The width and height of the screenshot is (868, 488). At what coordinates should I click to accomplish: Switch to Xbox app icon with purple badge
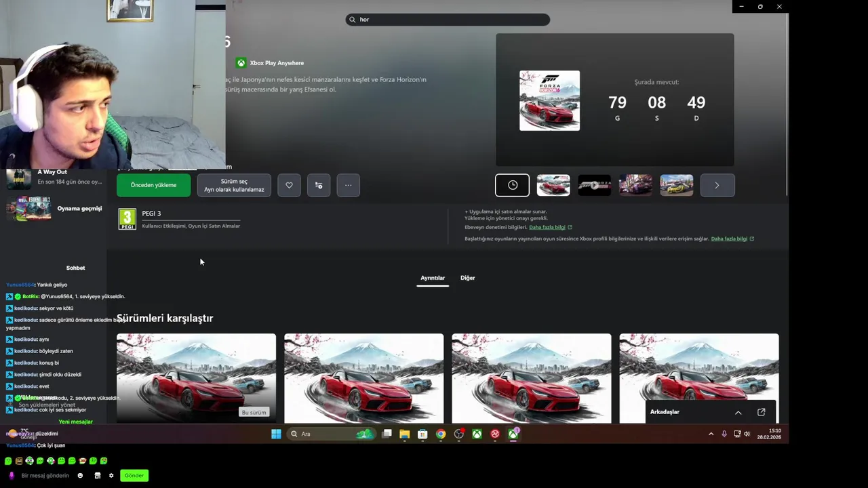click(x=513, y=434)
